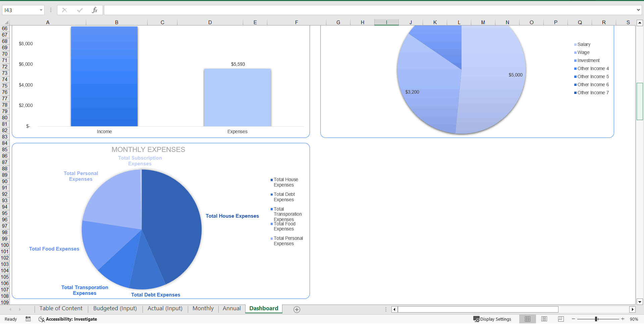Click the horizontal scrollbar thumb
The image size is (644, 324).
(x=478, y=309)
